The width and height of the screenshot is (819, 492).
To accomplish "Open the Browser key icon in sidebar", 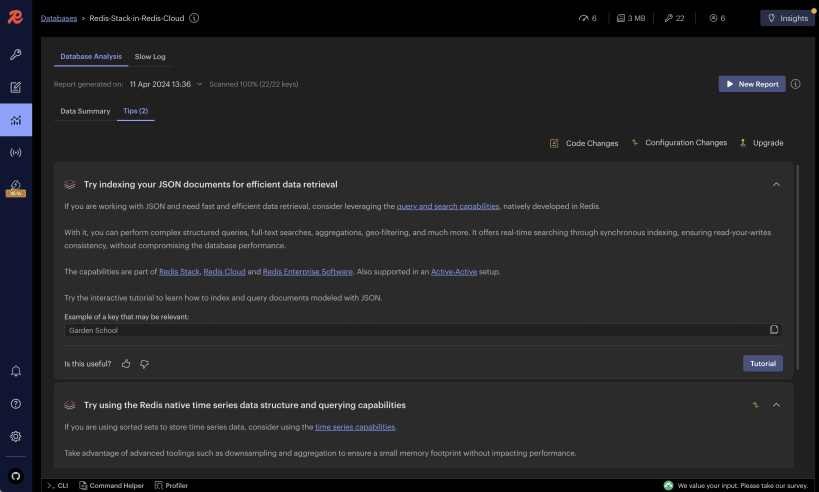I will coord(16,54).
